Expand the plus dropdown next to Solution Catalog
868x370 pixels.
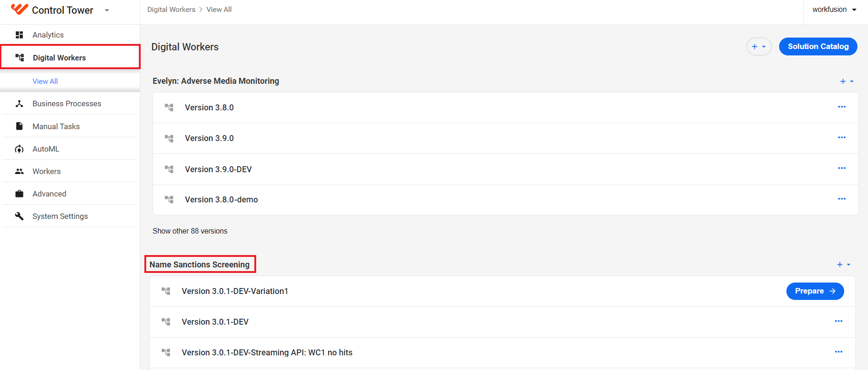(x=759, y=46)
